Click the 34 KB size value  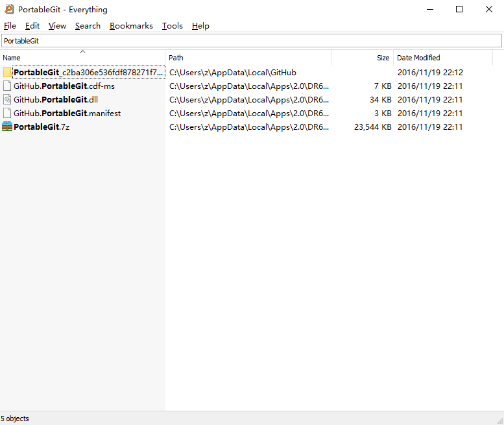pyautogui.click(x=381, y=100)
